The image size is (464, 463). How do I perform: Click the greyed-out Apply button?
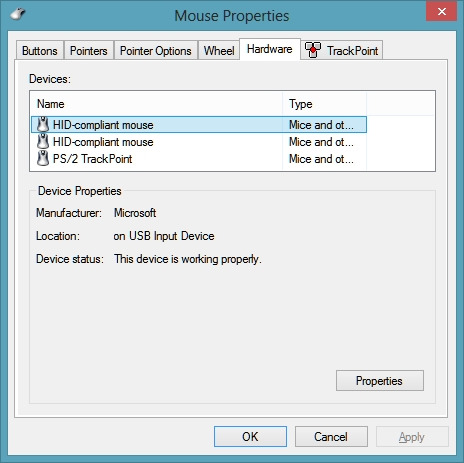412,436
